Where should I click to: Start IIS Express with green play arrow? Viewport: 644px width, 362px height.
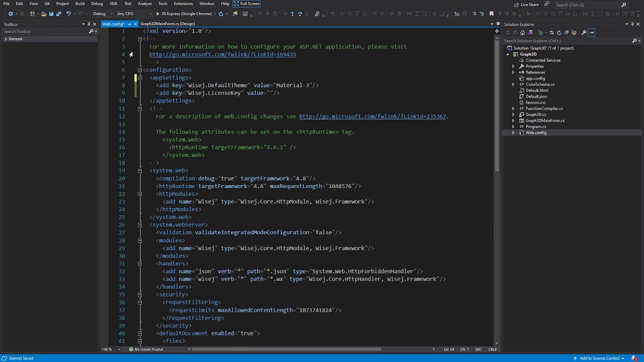tap(158, 14)
